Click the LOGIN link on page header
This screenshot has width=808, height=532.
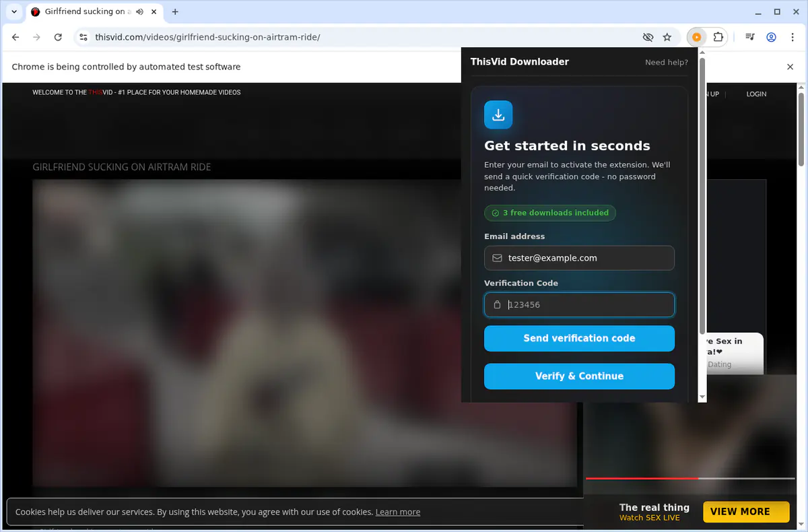click(756, 94)
